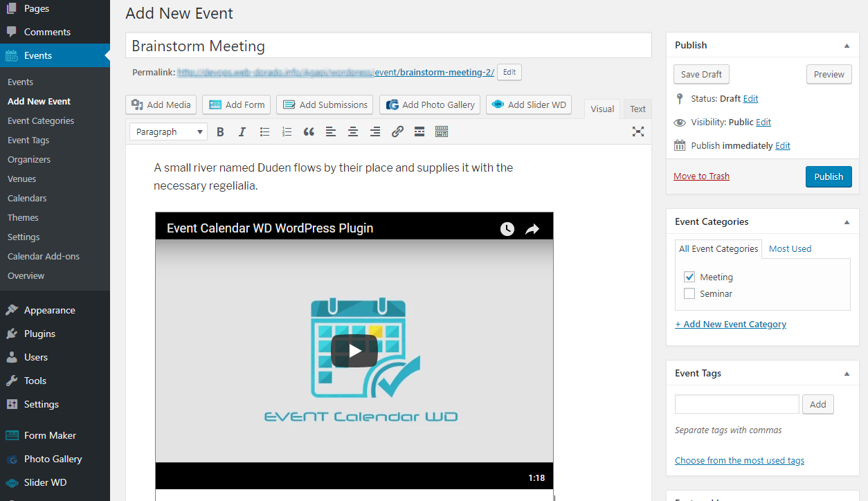Insert a numbered list

coord(287,131)
